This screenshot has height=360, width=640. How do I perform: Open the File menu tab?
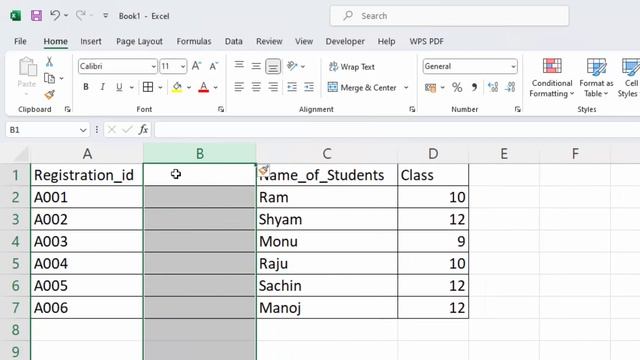[20, 41]
